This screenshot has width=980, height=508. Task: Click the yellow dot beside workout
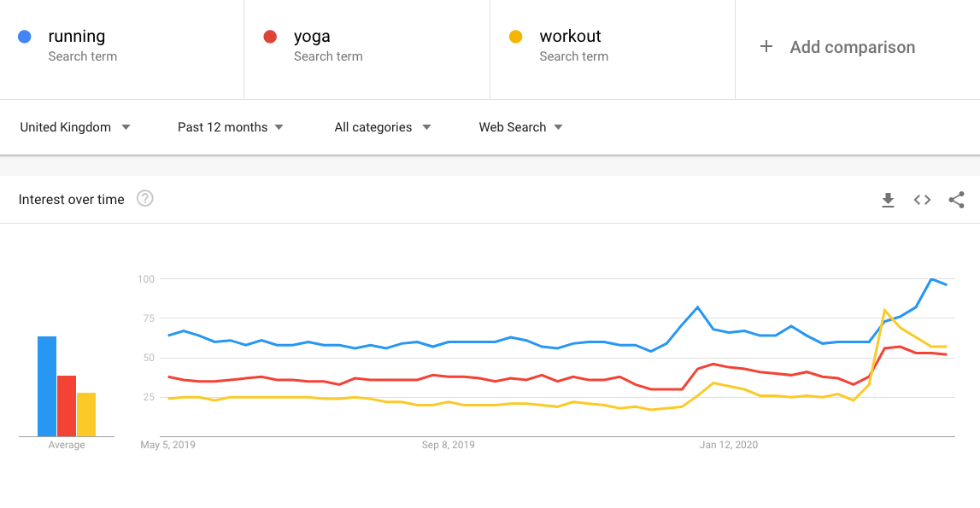click(x=515, y=37)
